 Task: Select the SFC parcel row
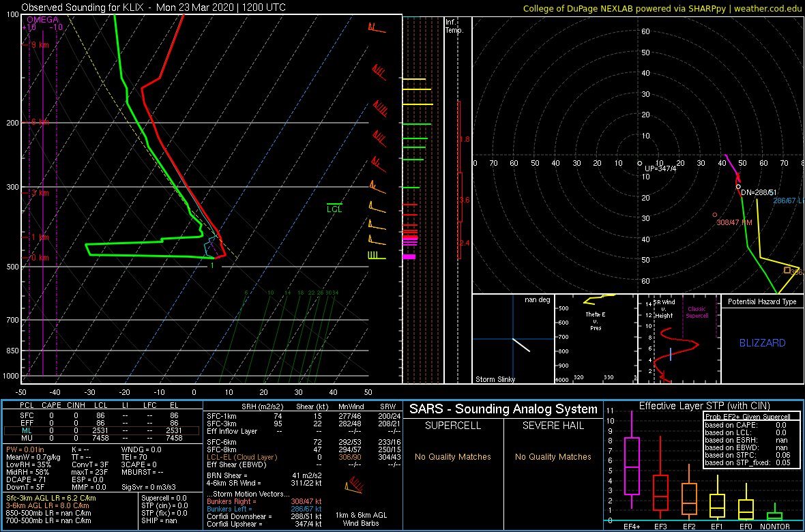(x=101, y=415)
